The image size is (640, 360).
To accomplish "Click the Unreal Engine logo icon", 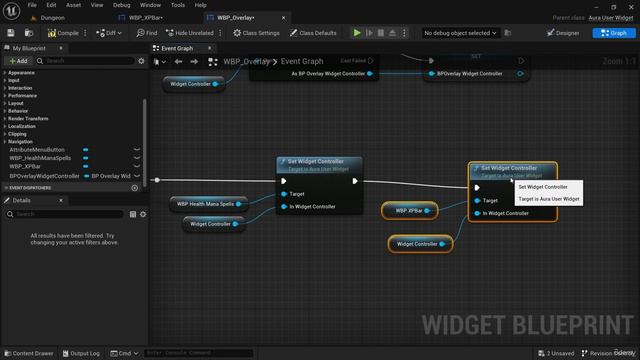I will pyautogui.click(x=11, y=11).
